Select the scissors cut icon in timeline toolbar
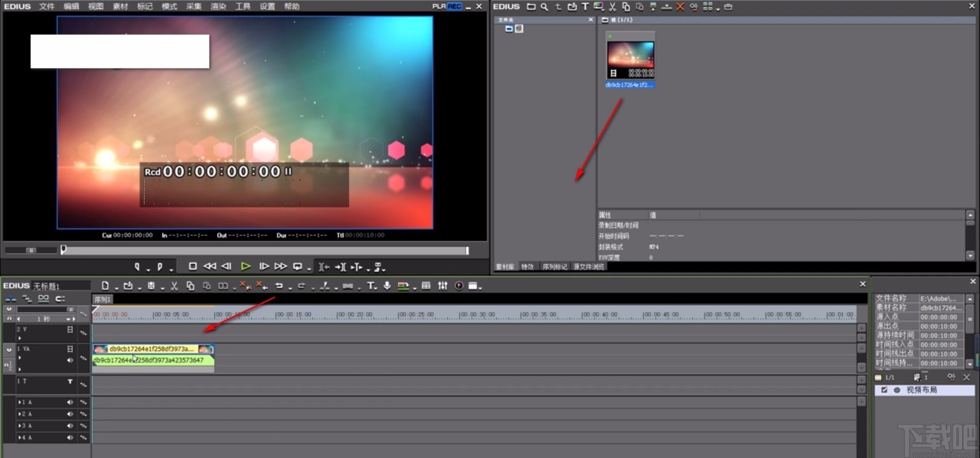Image resolution: width=980 pixels, height=458 pixels. click(174, 286)
